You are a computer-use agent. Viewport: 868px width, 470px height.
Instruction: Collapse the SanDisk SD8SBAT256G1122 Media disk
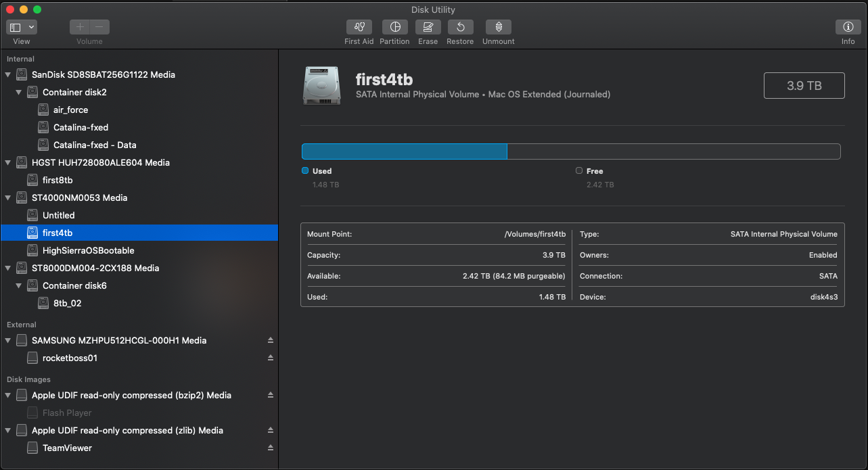(8, 75)
